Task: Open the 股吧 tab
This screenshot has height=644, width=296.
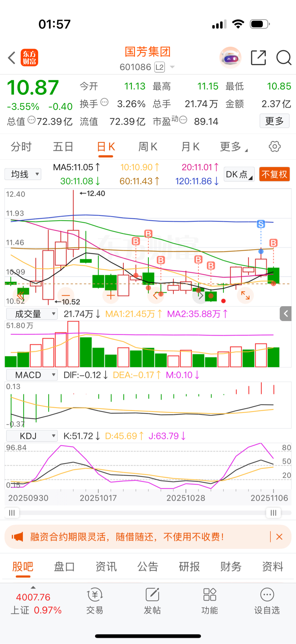Action: 23,566
